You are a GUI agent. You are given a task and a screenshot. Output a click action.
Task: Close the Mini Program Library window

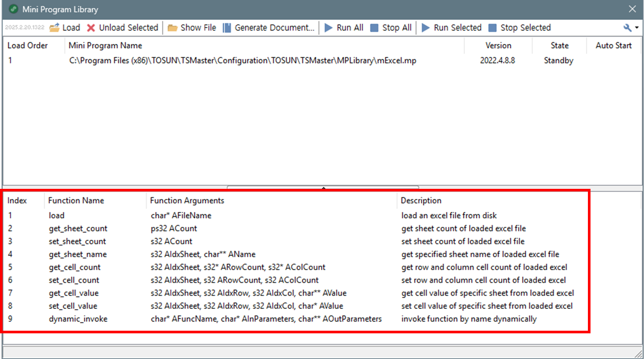coord(633,9)
